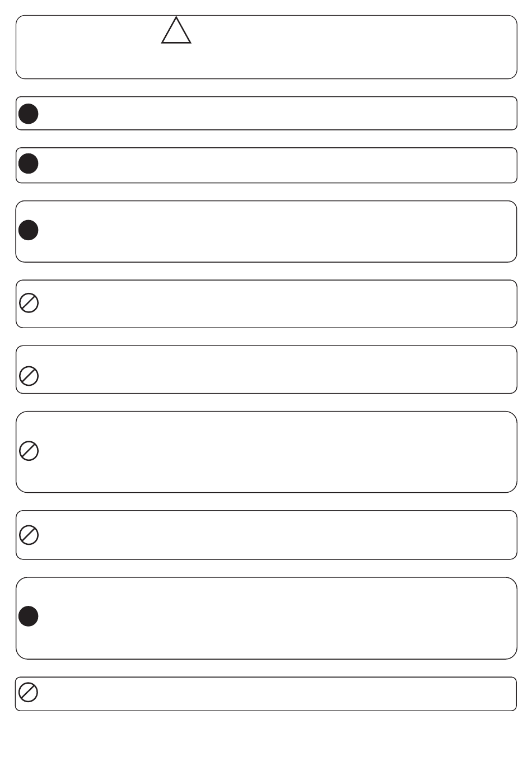Click the last solid black circle icon

point(29,616)
